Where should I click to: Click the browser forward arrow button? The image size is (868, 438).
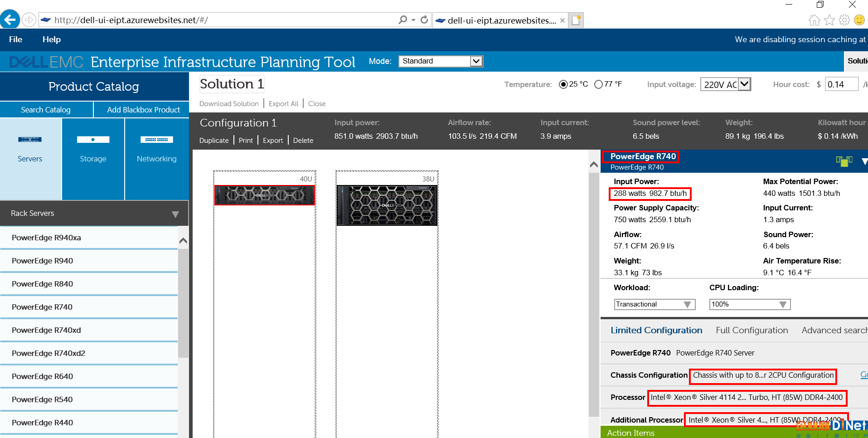[x=29, y=20]
